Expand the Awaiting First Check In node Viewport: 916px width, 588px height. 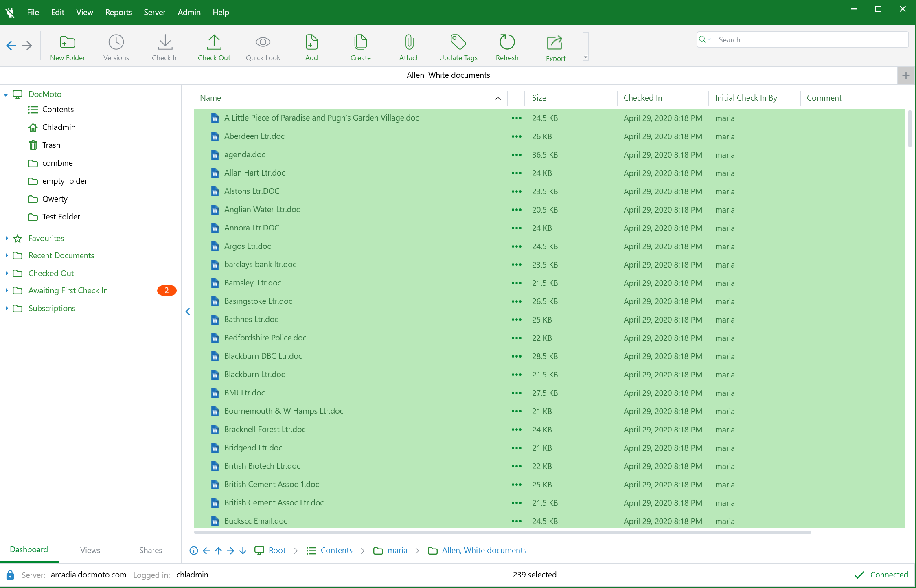(7, 290)
